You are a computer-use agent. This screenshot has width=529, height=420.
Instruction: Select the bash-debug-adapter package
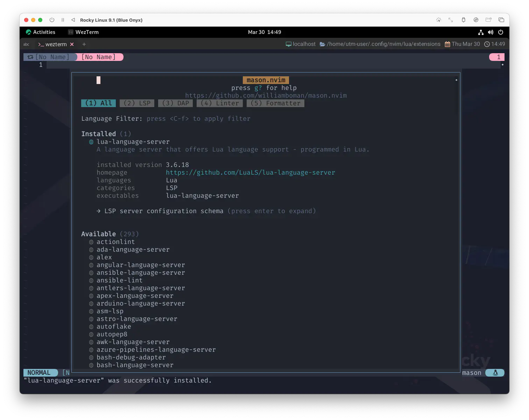coord(131,357)
